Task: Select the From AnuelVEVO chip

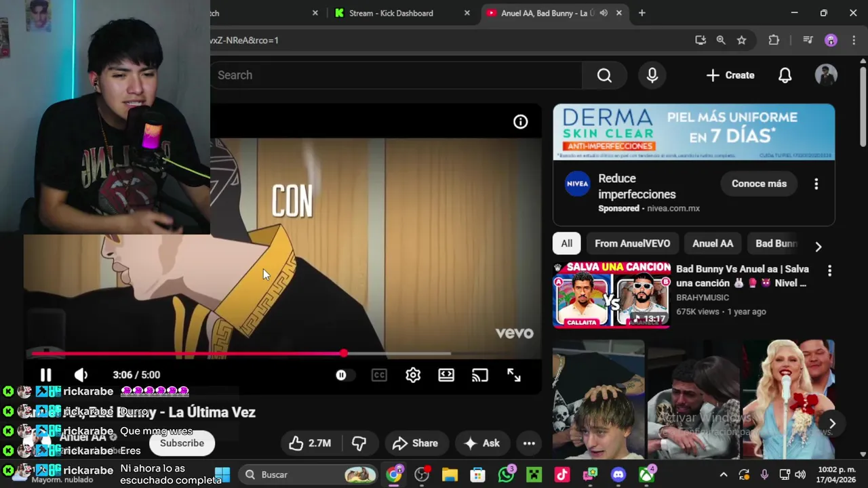Action: point(632,243)
